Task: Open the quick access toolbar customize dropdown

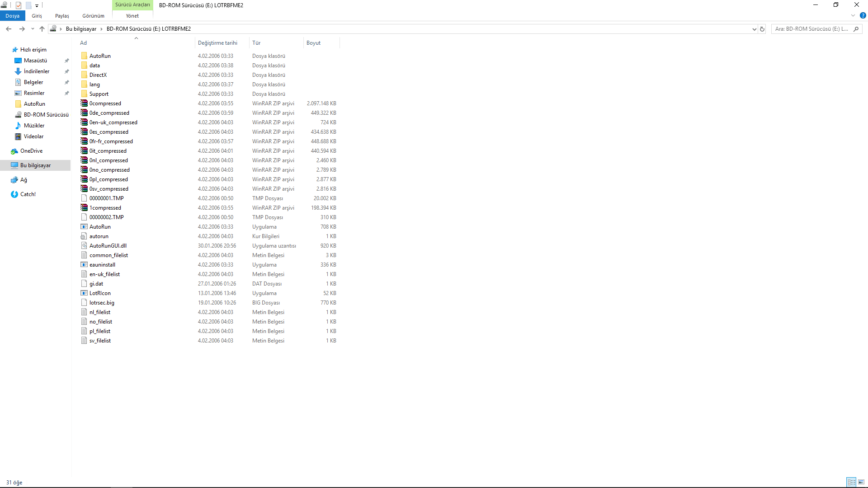Action: 37,5
